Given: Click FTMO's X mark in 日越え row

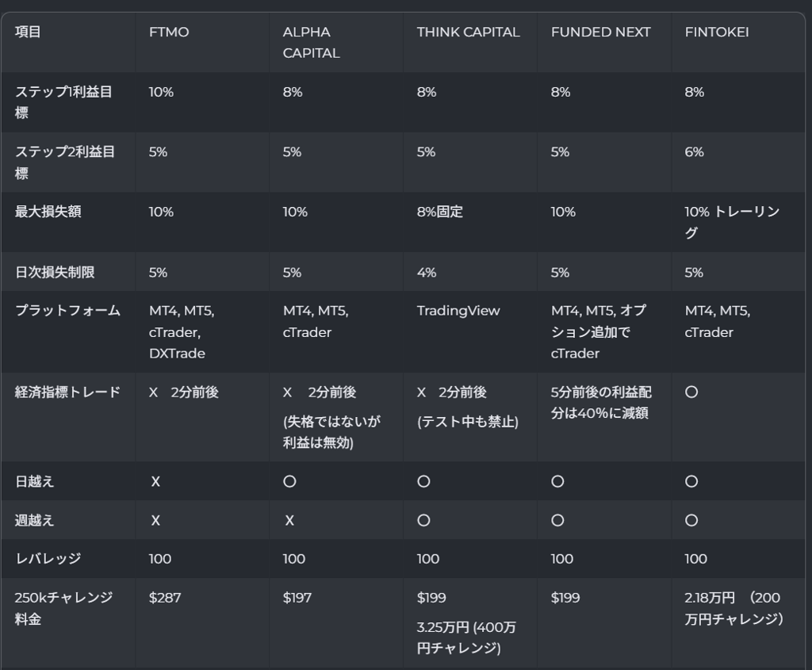Looking at the screenshot, I should 155,482.
